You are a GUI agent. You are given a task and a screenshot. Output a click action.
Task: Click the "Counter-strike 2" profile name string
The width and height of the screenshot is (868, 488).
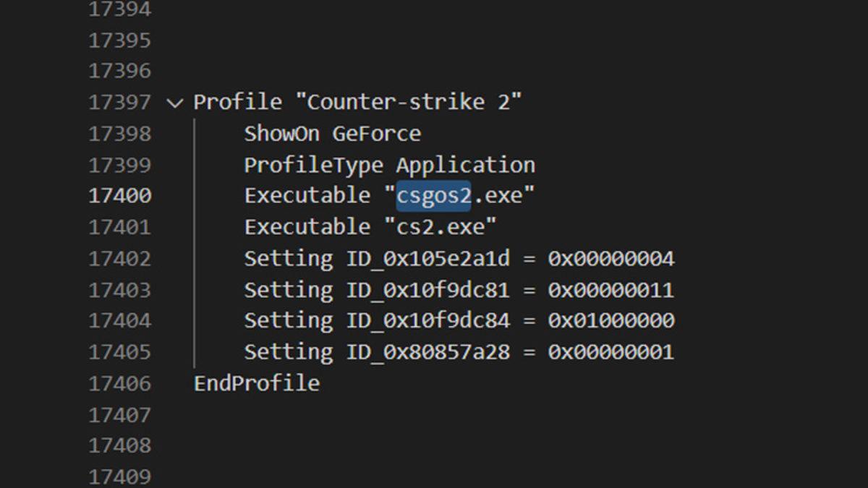(x=408, y=103)
